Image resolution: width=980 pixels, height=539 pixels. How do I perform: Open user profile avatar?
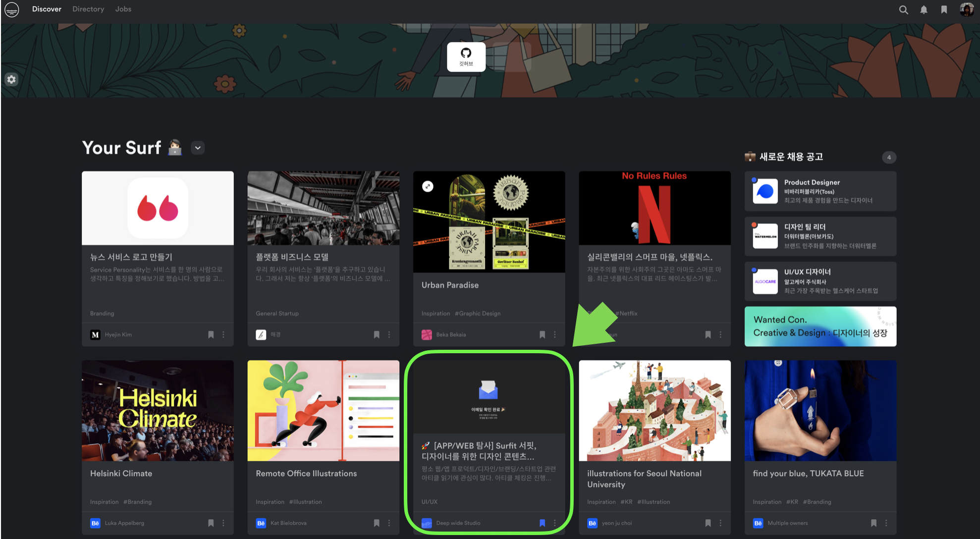coord(966,9)
